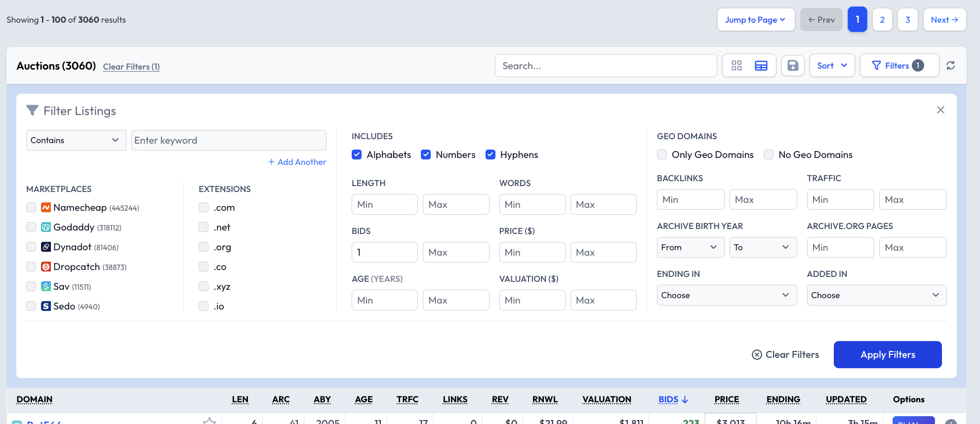Sort table by TRFC column header
The image size is (980, 424).
click(x=408, y=399)
